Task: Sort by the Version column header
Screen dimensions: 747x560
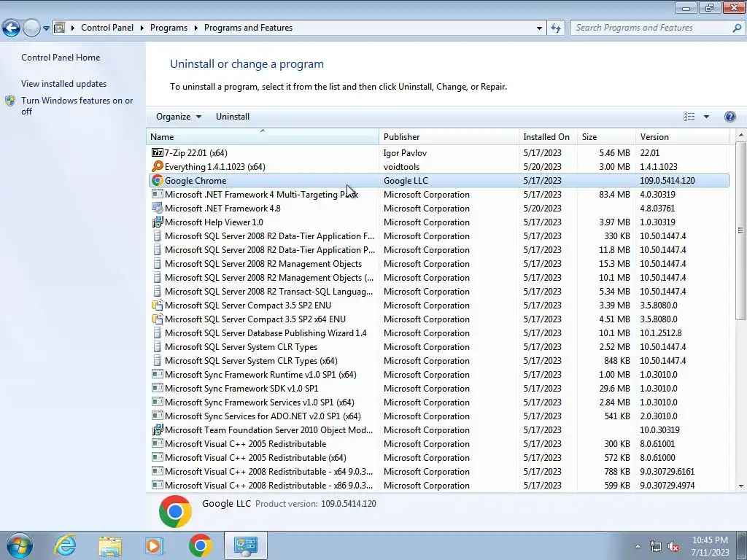Action: 682,136
